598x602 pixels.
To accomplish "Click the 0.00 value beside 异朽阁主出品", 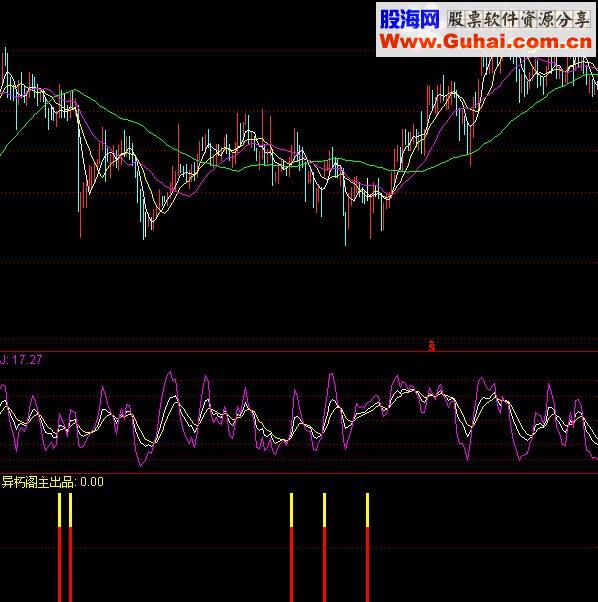I will (x=92, y=482).
